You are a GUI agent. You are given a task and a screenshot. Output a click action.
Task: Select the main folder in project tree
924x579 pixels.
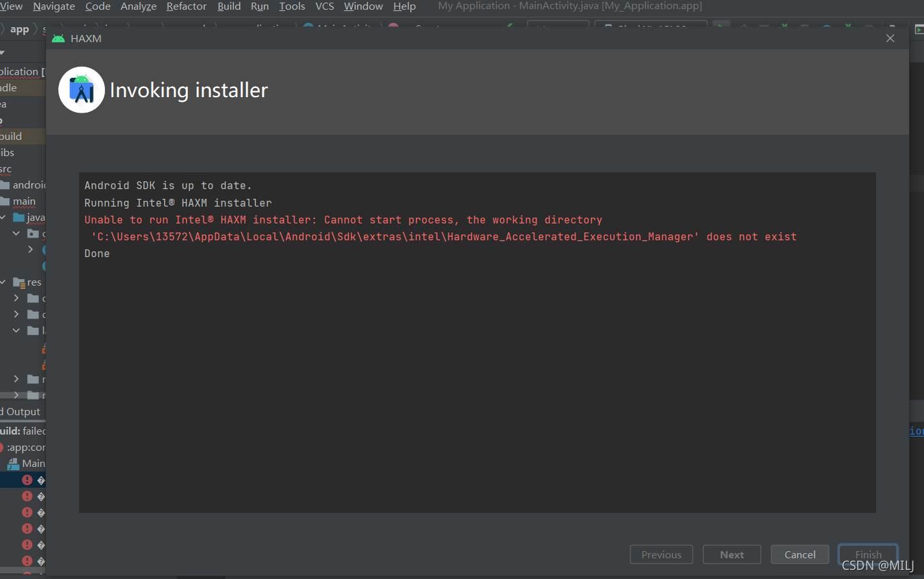[23, 201]
